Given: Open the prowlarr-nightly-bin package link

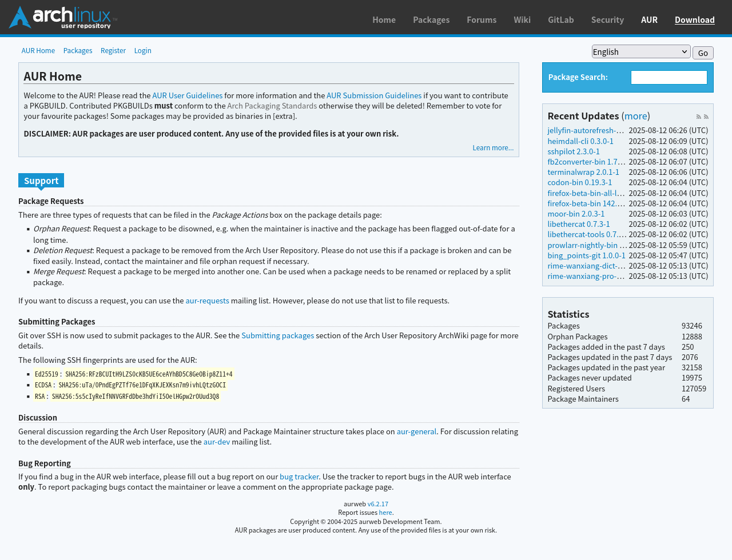Looking at the screenshot, I should click(587, 245).
